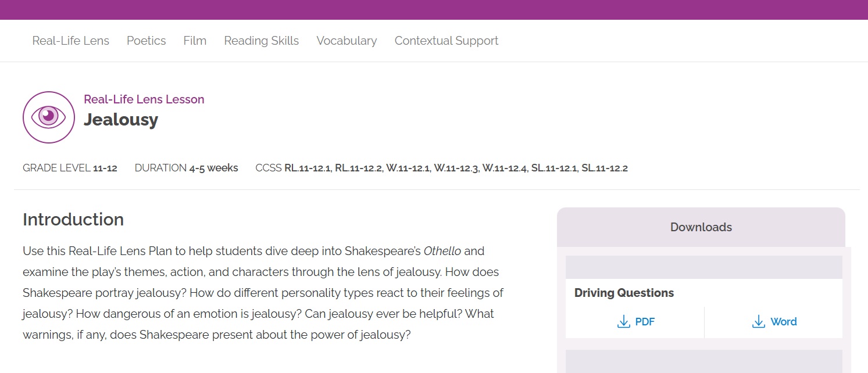This screenshot has width=868, height=373.
Task: Click the purple eye lesson icon
Action: click(49, 117)
